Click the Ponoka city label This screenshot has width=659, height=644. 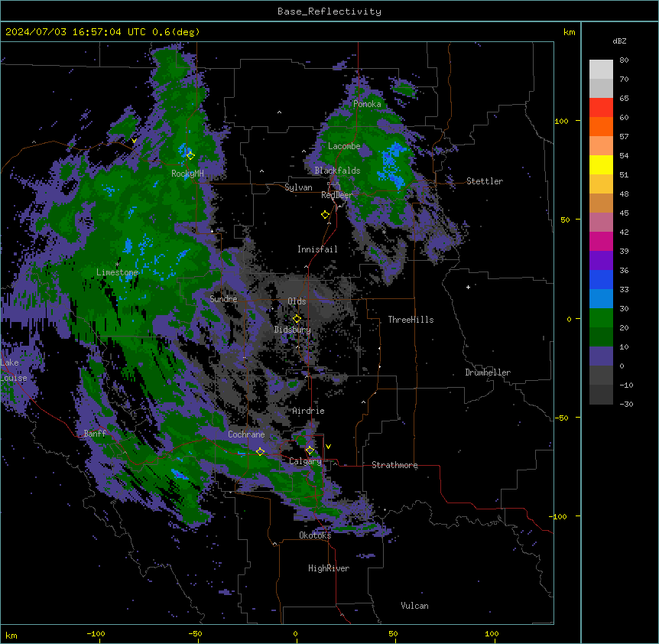click(x=367, y=104)
